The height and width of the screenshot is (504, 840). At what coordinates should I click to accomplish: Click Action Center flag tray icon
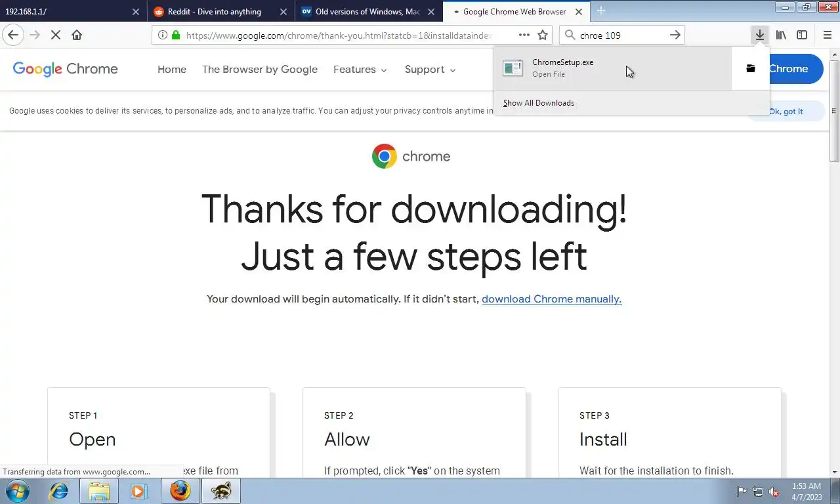pyautogui.click(x=742, y=492)
